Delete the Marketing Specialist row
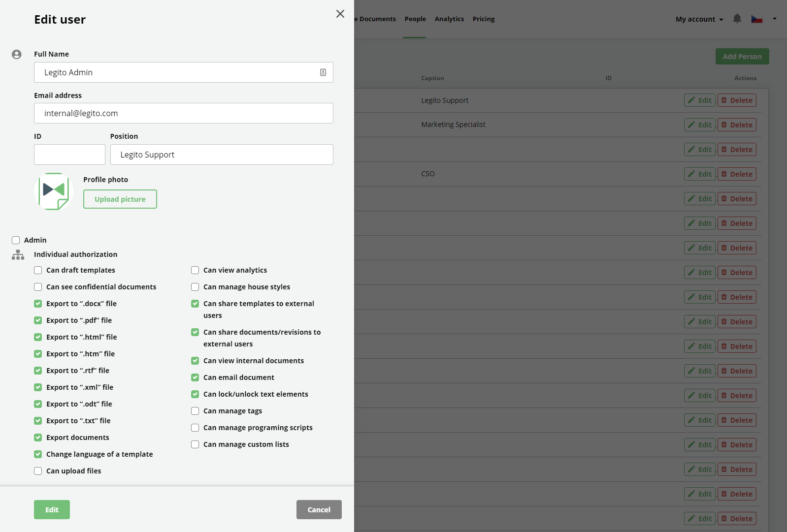787x532 pixels. click(x=737, y=125)
